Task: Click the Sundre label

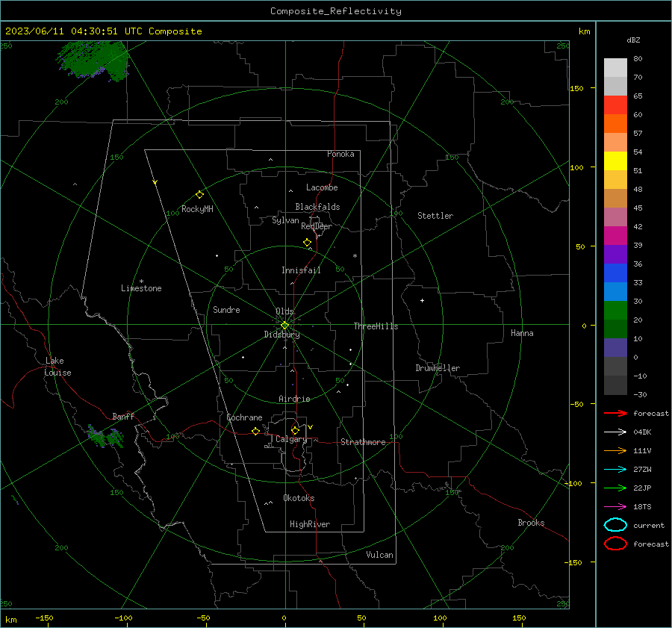Action: pos(226,309)
